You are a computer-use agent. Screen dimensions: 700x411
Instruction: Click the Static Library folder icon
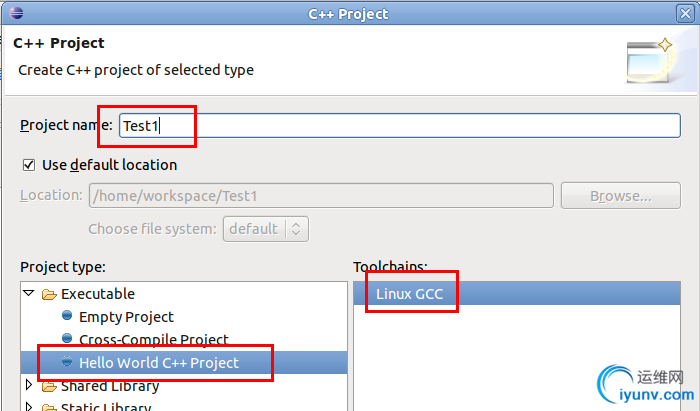point(49,407)
